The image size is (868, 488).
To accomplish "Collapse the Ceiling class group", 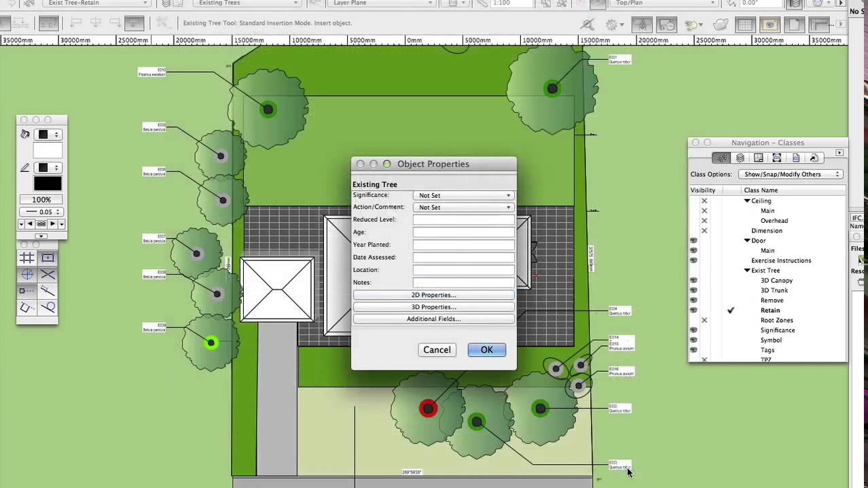I will pyautogui.click(x=747, y=201).
